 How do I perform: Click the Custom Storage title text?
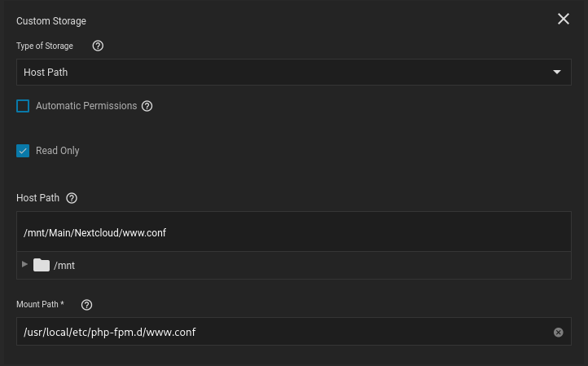click(51, 20)
